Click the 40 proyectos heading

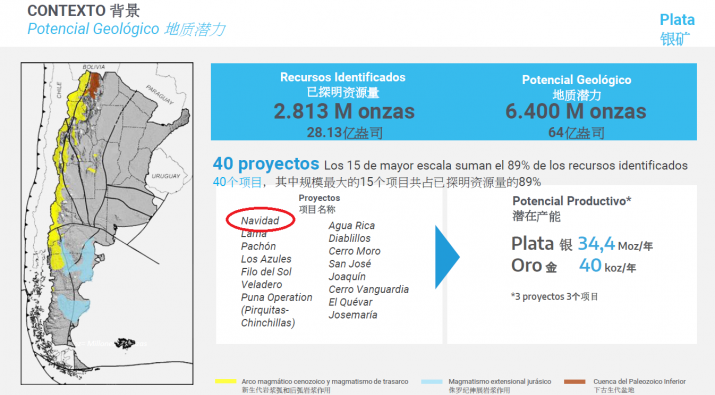point(266,163)
